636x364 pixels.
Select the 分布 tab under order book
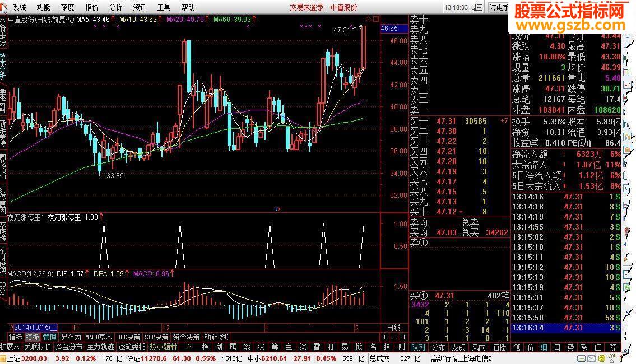pos(438,347)
